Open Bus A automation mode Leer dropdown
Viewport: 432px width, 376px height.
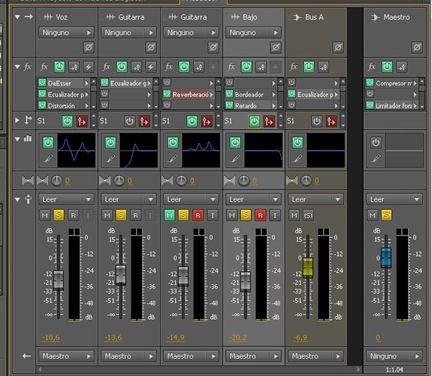tap(315, 199)
